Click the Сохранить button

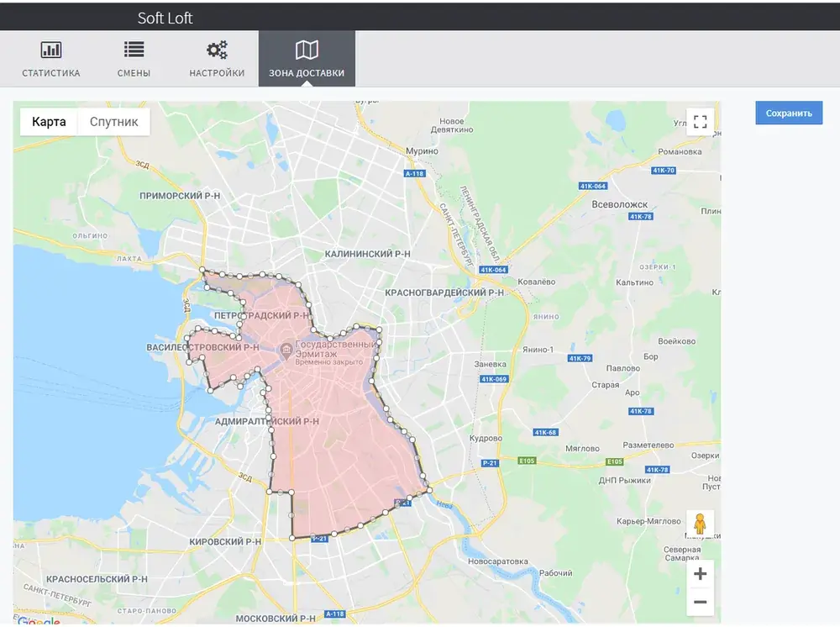click(789, 113)
